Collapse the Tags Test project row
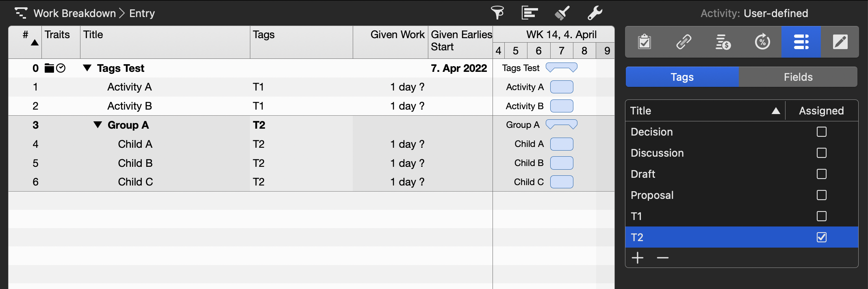This screenshot has width=868, height=289. (87, 68)
